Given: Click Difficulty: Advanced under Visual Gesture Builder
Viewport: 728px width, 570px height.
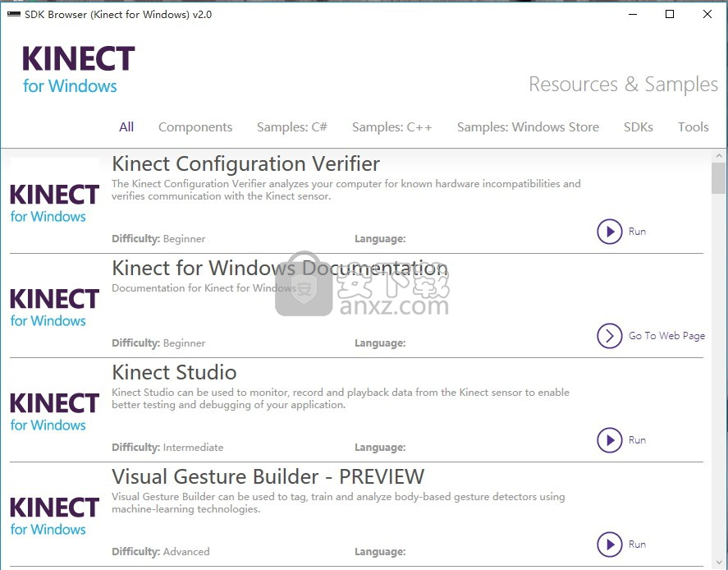Looking at the screenshot, I should pyautogui.click(x=161, y=552).
